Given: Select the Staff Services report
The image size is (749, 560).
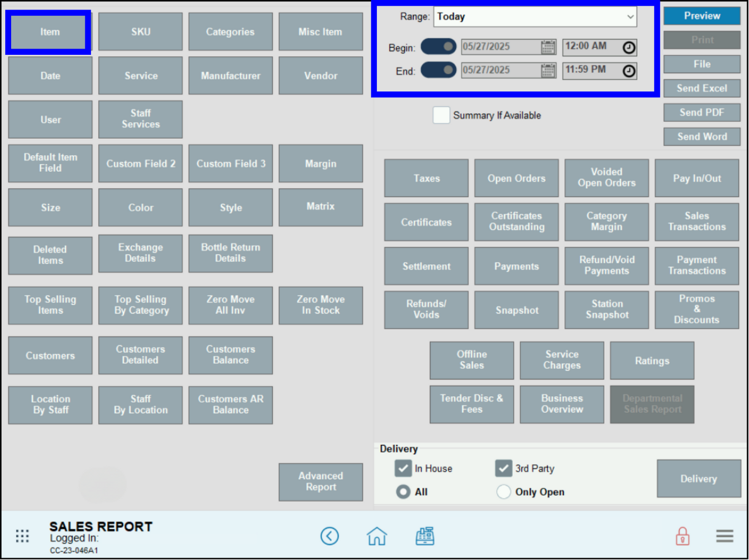Looking at the screenshot, I should [x=140, y=119].
